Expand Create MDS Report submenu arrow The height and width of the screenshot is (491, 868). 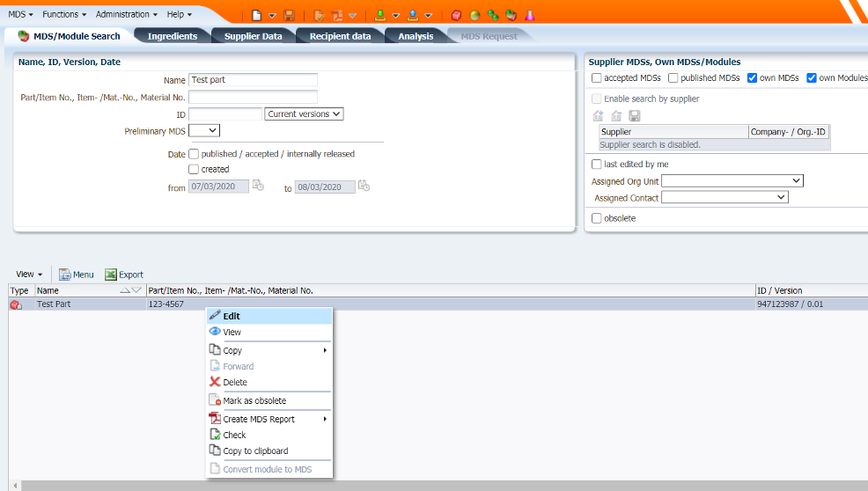pyautogui.click(x=325, y=419)
